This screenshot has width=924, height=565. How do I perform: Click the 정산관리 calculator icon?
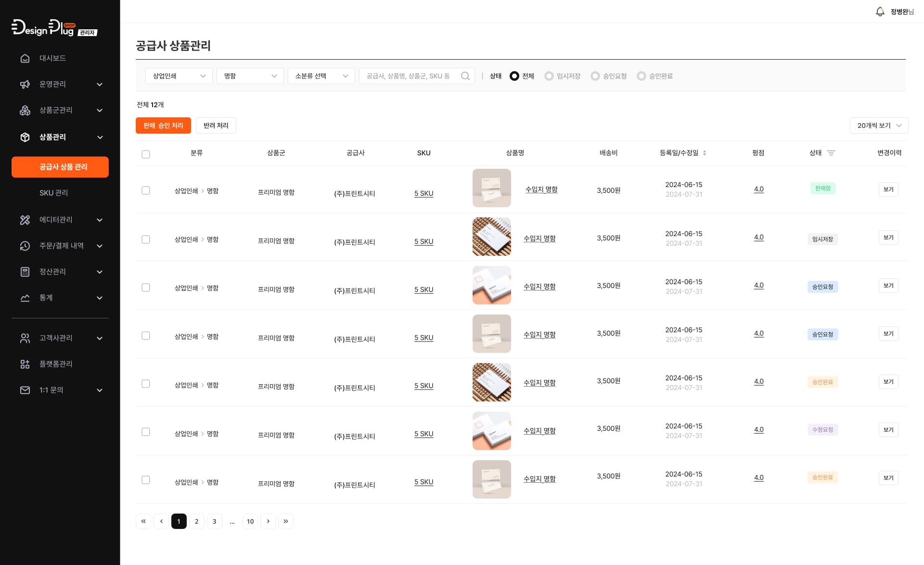point(25,272)
